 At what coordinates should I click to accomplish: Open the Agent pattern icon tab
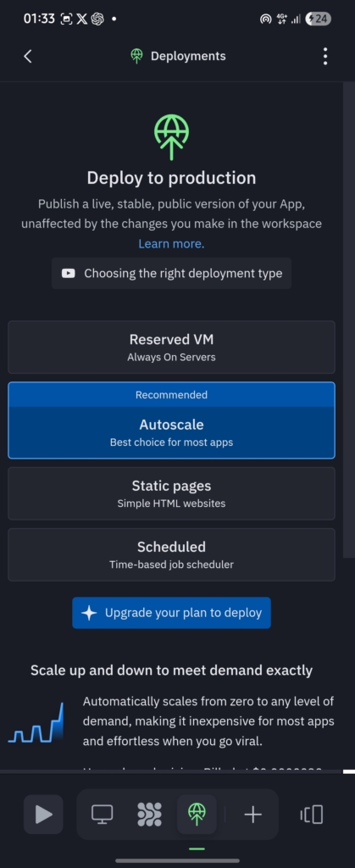(x=149, y=815)
